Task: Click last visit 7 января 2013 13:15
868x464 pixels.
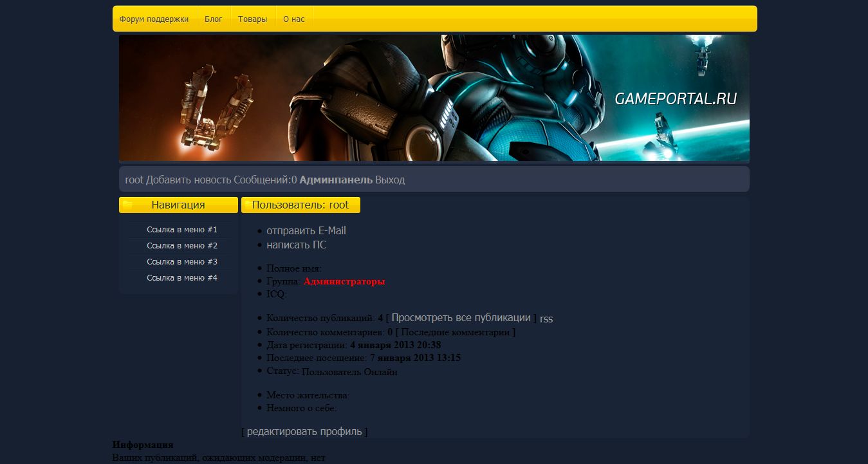Action: [415, 358]
